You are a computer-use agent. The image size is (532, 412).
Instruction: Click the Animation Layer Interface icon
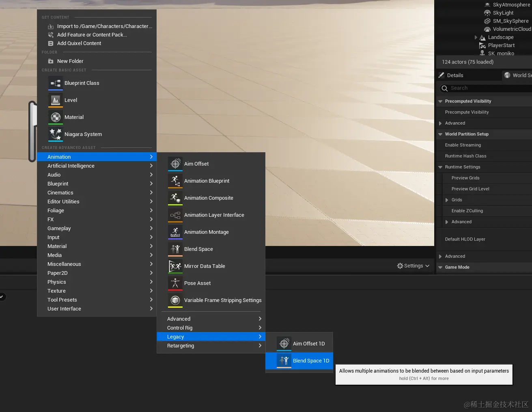pyautogui.click(x=175, y=215)
